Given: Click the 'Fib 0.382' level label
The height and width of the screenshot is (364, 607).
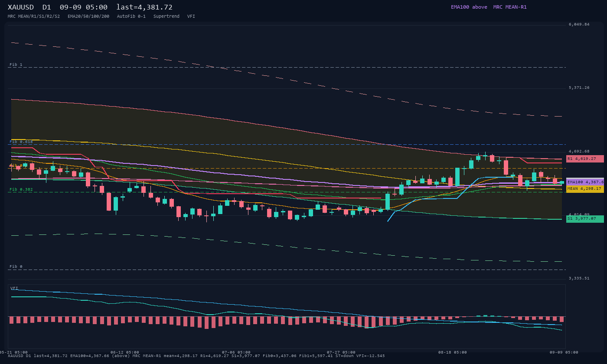Looking at the screenshot, I should (21, 189).
